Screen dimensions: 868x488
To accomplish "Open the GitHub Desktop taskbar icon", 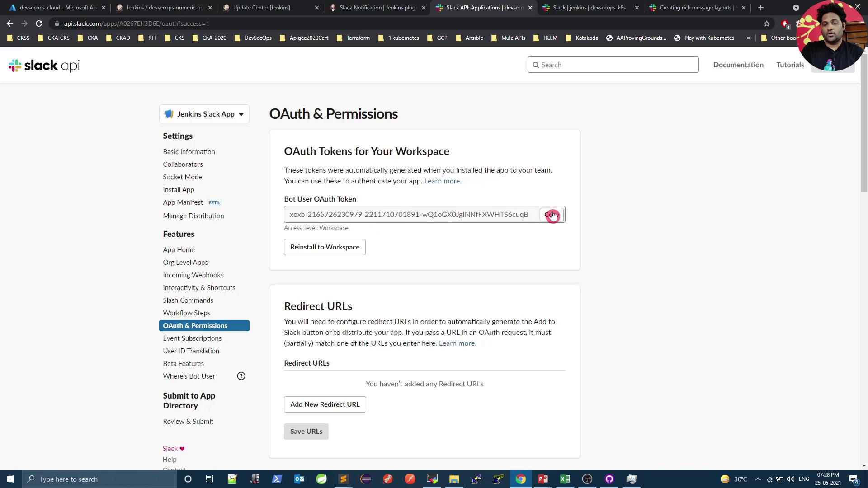I will coord(609,479).
